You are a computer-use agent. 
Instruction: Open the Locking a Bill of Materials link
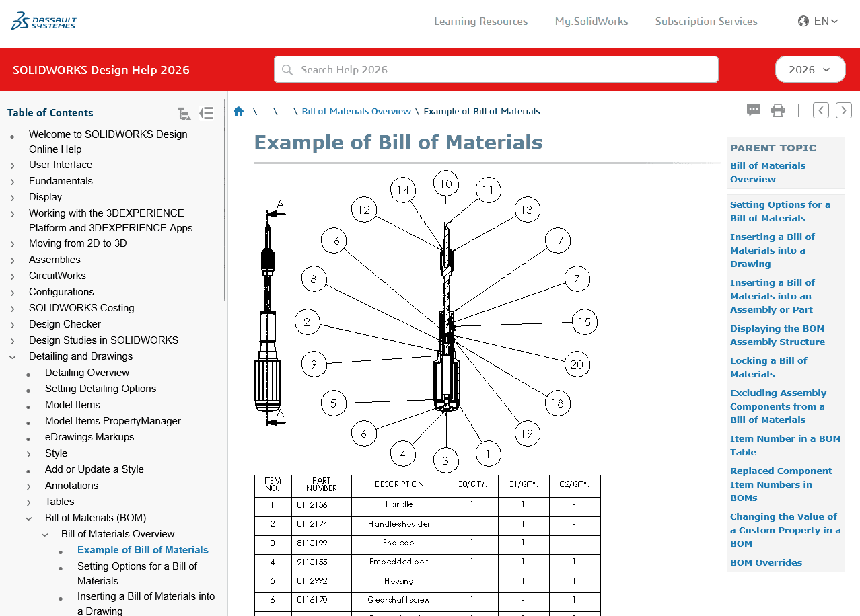pos(768,367)
